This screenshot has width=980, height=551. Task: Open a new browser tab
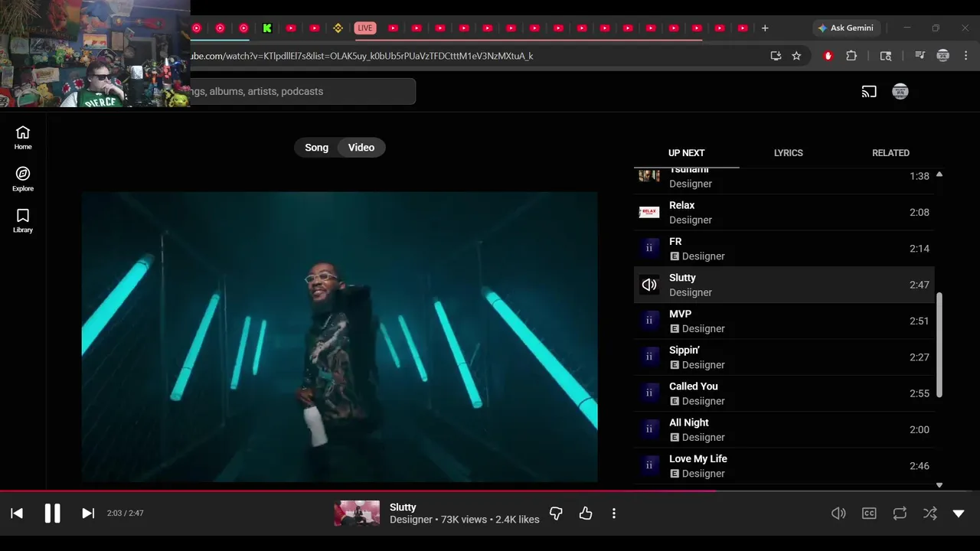[765, 28]
